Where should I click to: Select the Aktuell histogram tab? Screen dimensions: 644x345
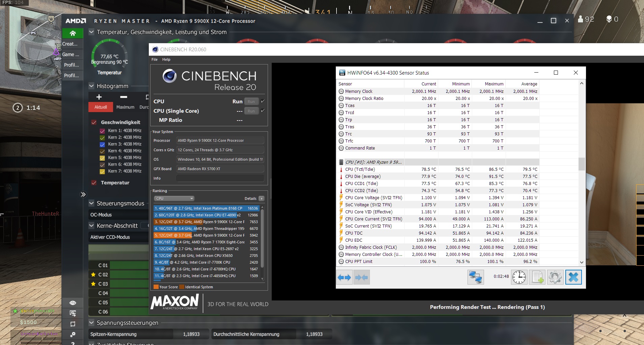[101, 107]
